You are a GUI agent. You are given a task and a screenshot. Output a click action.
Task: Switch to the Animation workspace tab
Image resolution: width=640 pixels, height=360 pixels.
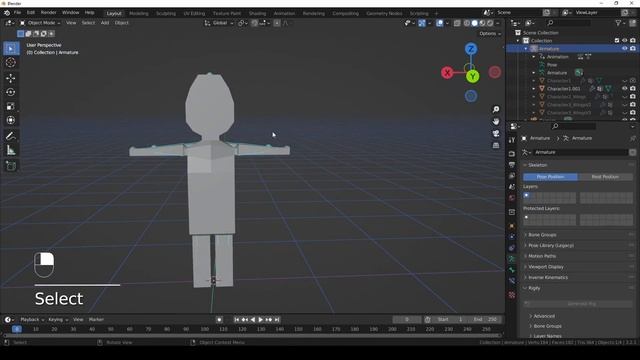coord(284,13)
